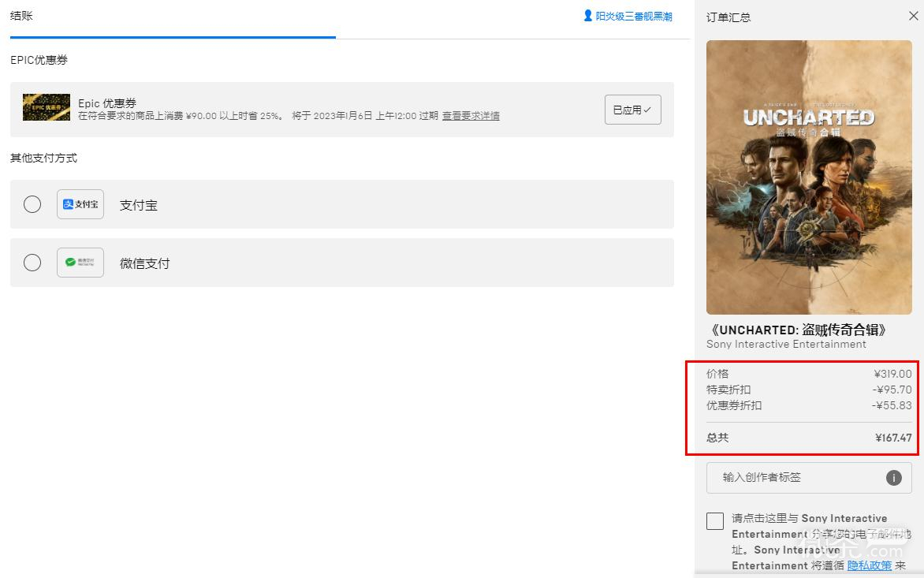Open the 隐私政策 link
The height and width of the screenshot is (578, 924).
pyautogui.click(x=869, y=565)
